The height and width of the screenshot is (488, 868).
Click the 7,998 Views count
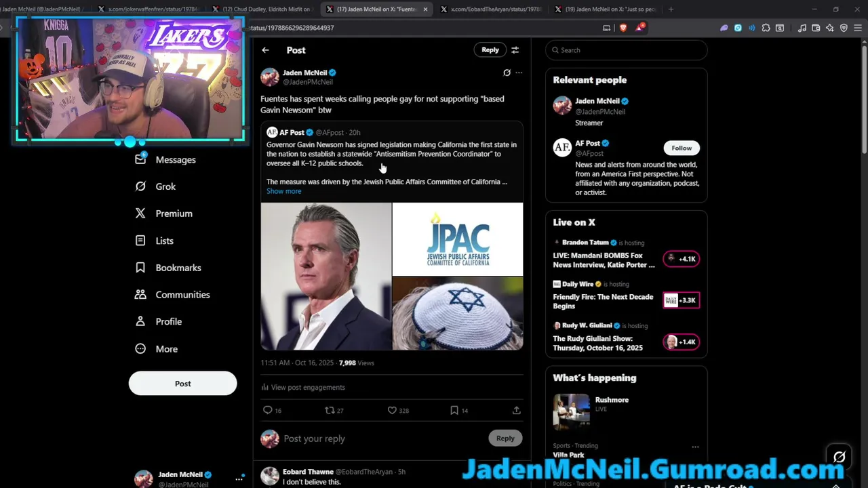pyautogui.click(x=356, y=363)
